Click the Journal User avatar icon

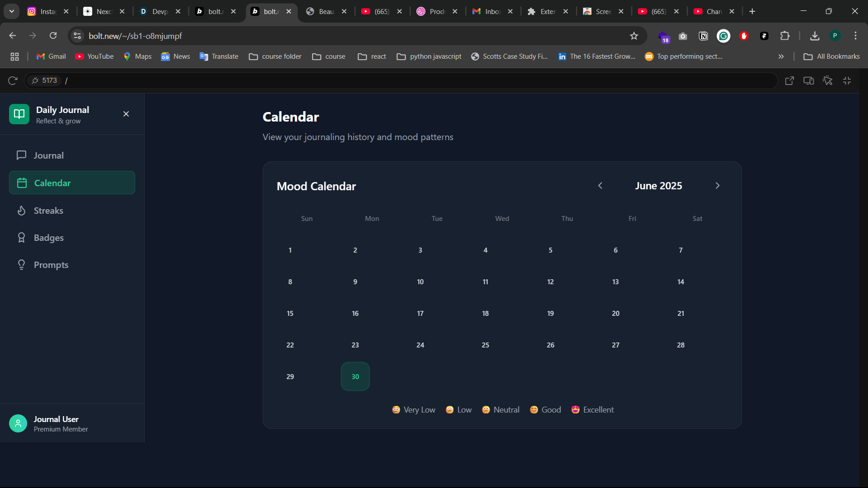(18, 423)
